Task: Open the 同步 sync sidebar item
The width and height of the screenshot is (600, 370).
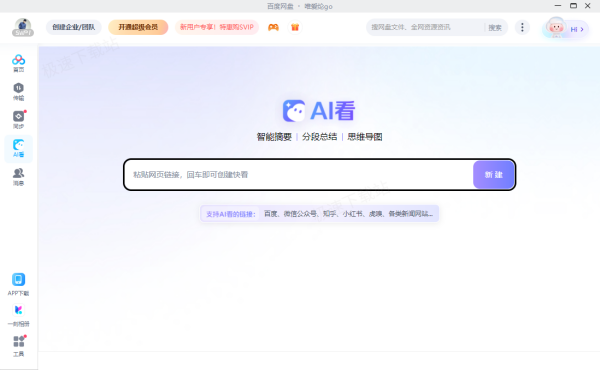Action: pyautogui.click(x=18, y=120)
